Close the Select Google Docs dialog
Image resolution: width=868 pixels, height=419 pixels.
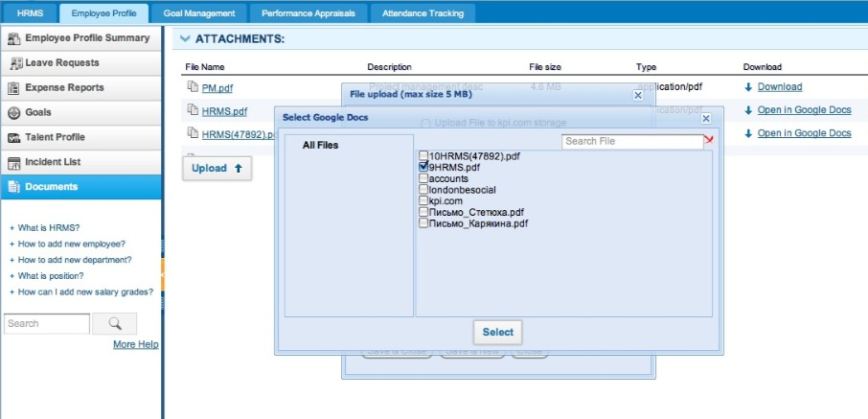(x=706, y=119)
